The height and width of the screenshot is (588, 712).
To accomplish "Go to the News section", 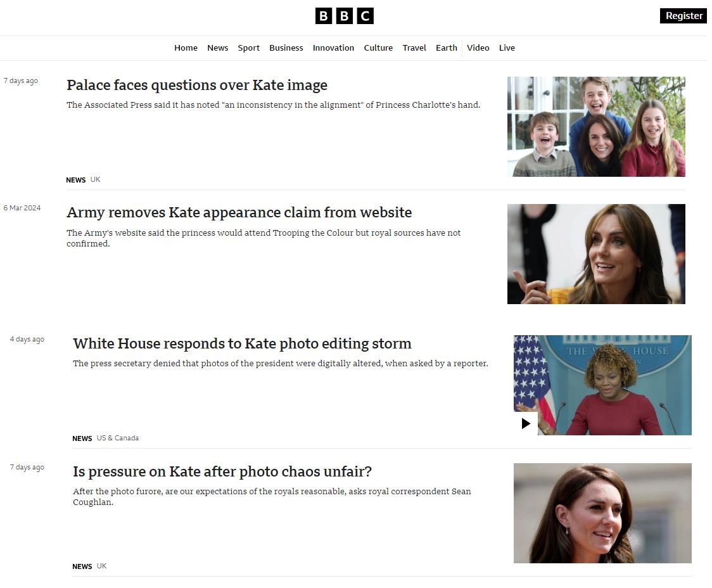I will pyautogui.click(x=217, y=48).
